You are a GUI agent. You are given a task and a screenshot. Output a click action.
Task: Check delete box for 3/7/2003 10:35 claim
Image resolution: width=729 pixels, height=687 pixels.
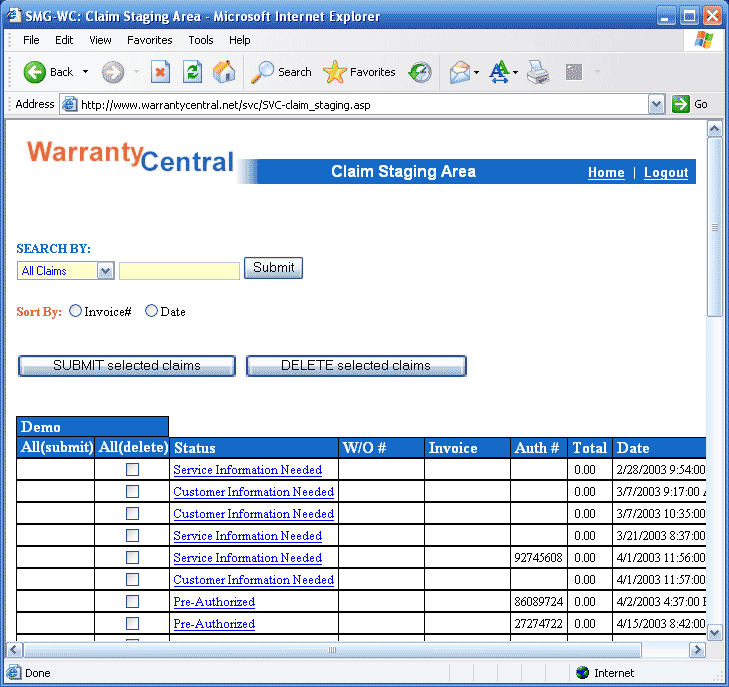pyautogui.click(x=133, y=513)
